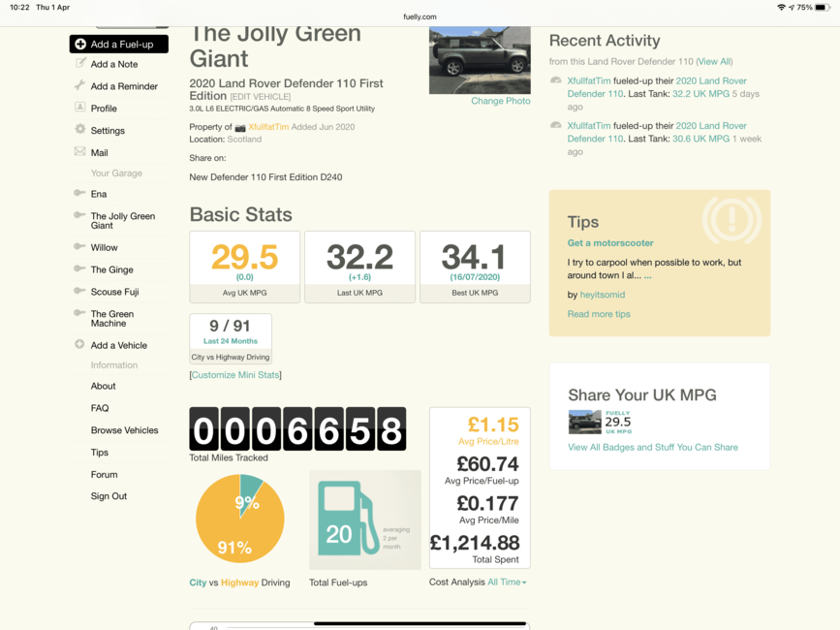Screen dimensions: 840x630
Task: Click the Total Miles Tracked odometer
Action: tap(297, 429)
